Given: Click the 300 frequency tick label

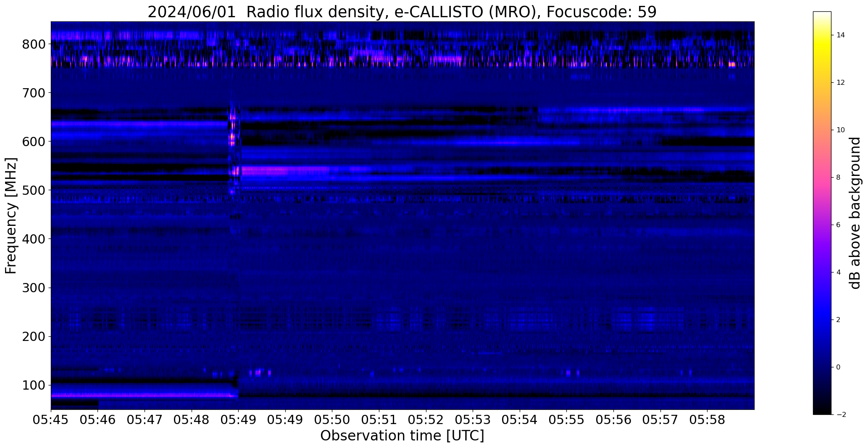Looking at the screenshot, I should (34, 288).
